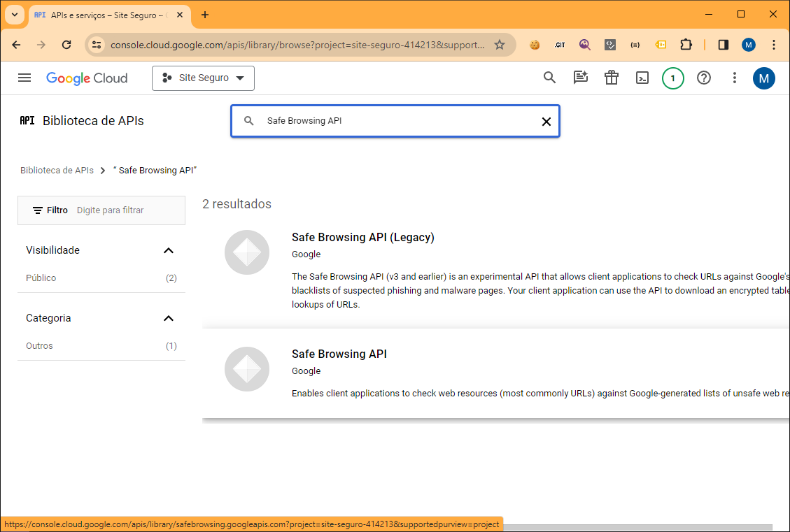Click the Safe Browsing API logo thumbnail
Screen dimensions: 790x532
247,369
